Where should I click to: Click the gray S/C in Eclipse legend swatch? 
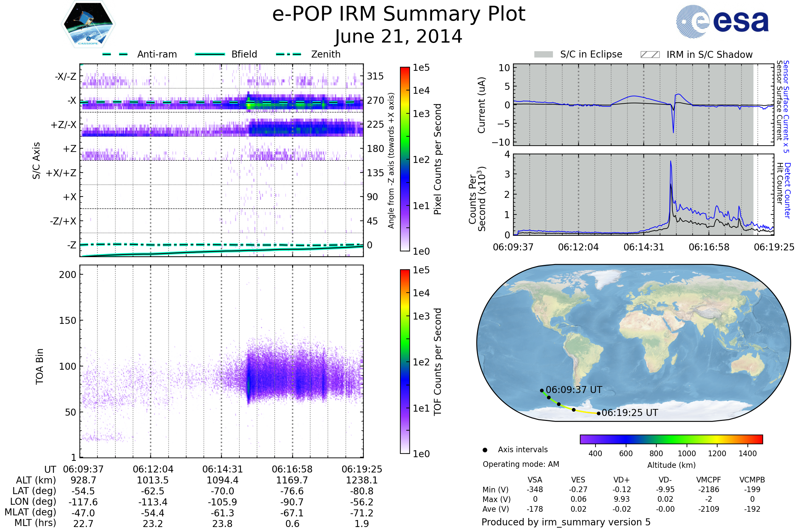click(x=543, y=55)
